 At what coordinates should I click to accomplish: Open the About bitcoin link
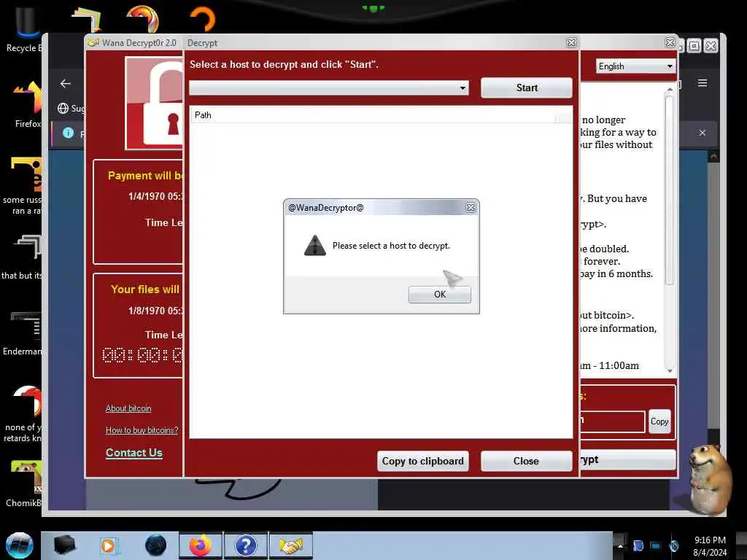(128, 408)
